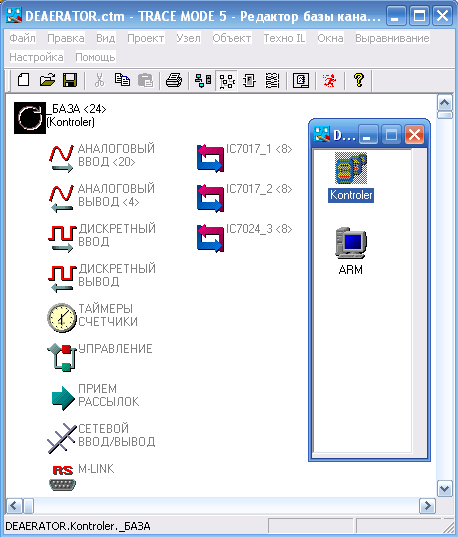Click the channel list toolbar icon

click(x=272, y=80)
